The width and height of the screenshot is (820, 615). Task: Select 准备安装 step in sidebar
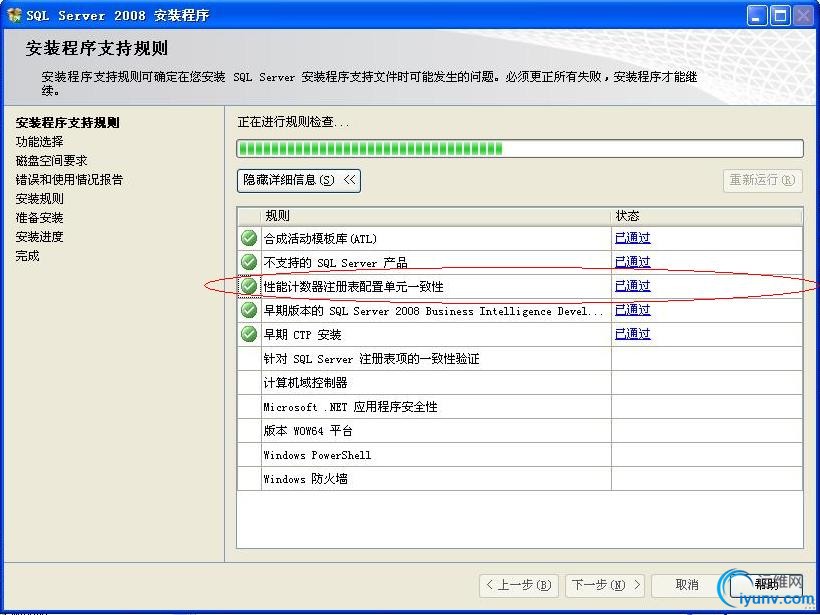click(x=40, y=218)
